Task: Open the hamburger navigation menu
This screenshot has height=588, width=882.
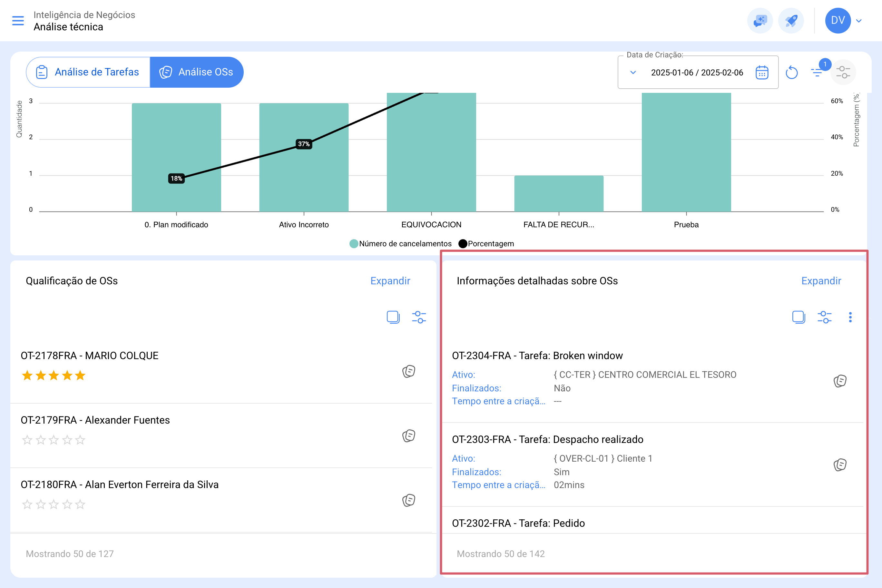Action: pyautogui.click(x=18, y=21)
